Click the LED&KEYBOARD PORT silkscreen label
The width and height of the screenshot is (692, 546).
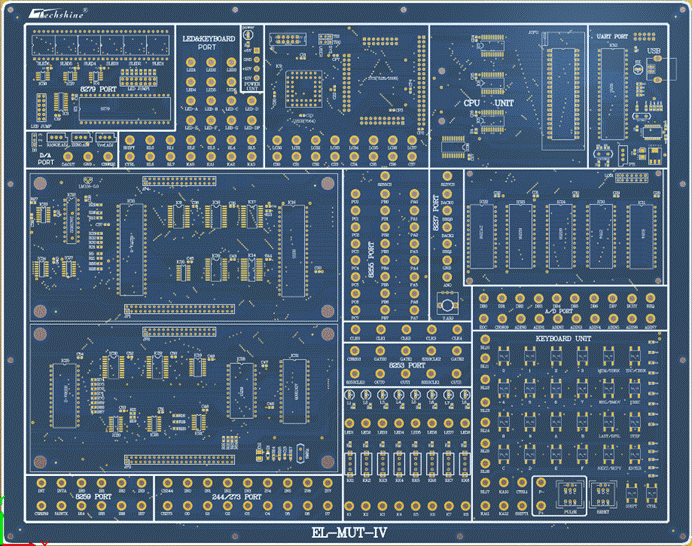pos(207,42)
